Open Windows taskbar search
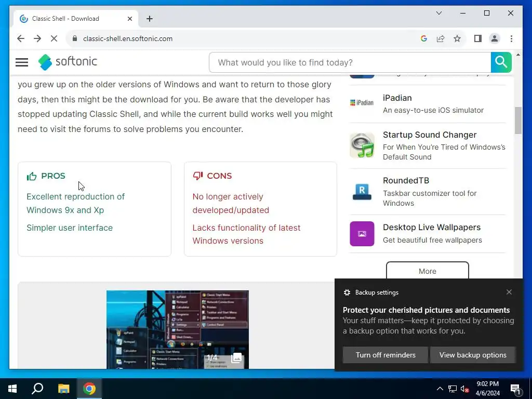532x399 pixels. tap(37, 389)
